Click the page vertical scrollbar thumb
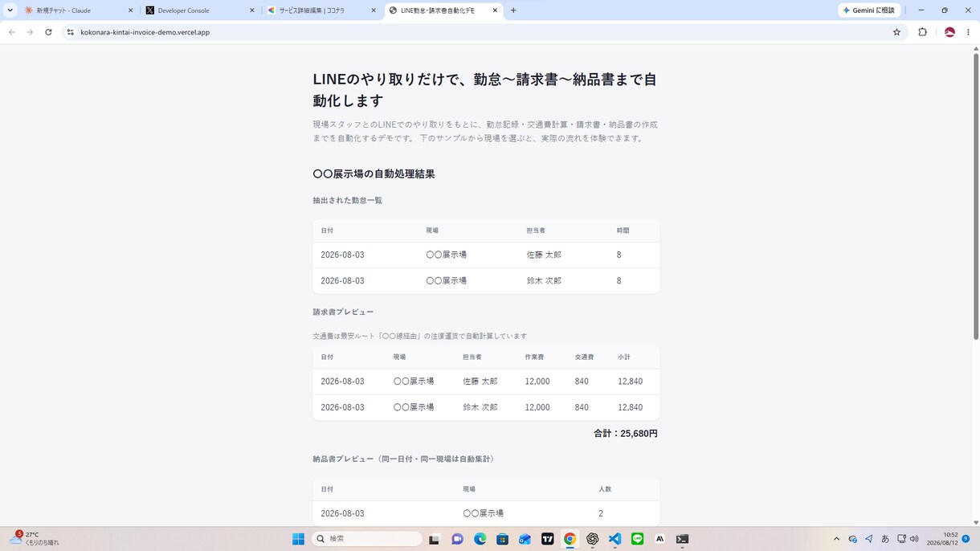 coord(976,197)
